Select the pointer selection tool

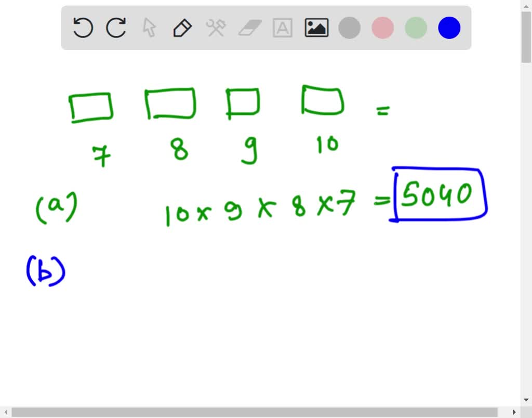[x=149, y=28]
